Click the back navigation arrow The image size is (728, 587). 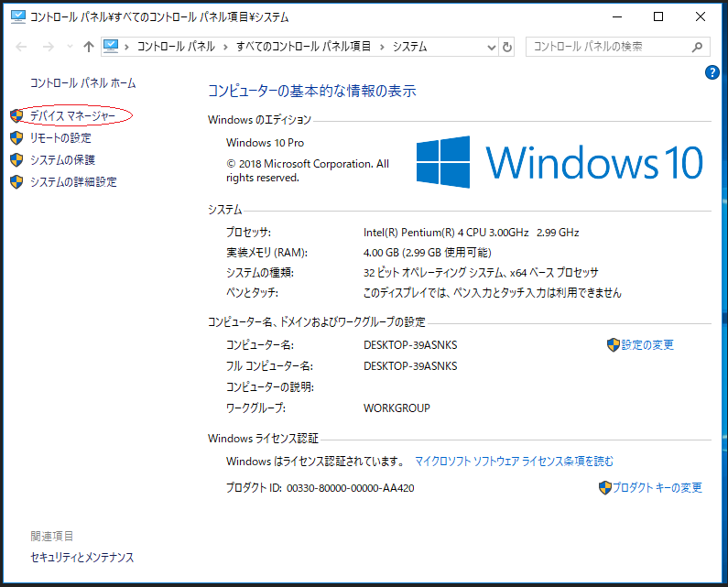[x=21, y=47]
